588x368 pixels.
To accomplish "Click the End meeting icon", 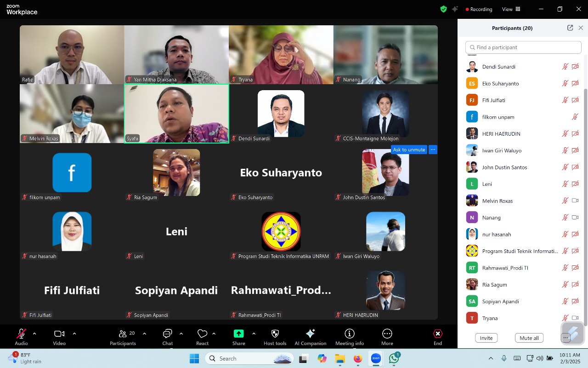I will point(438,334).
